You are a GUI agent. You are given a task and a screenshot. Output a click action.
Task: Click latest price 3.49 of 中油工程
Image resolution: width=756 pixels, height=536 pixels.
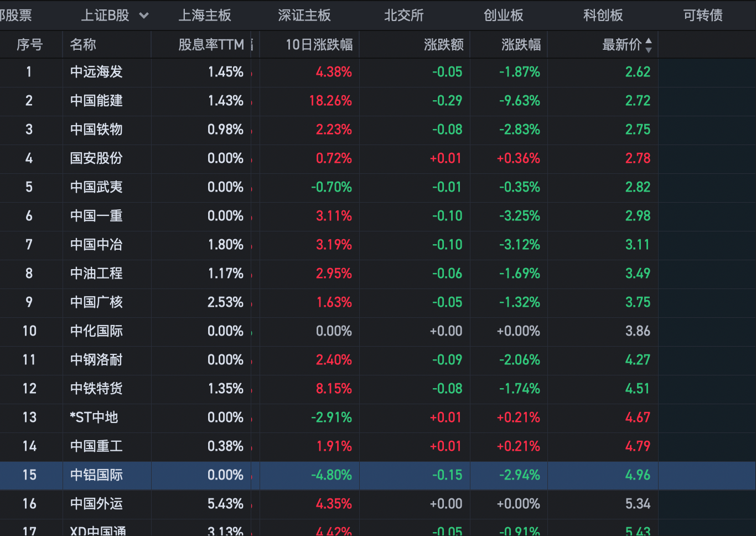click(638, 274)
